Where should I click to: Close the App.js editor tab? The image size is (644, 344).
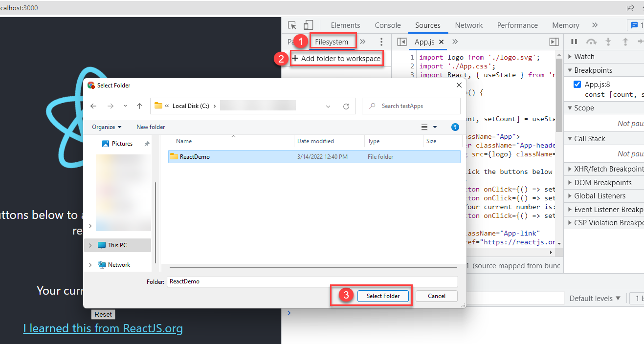coord(441,42)
